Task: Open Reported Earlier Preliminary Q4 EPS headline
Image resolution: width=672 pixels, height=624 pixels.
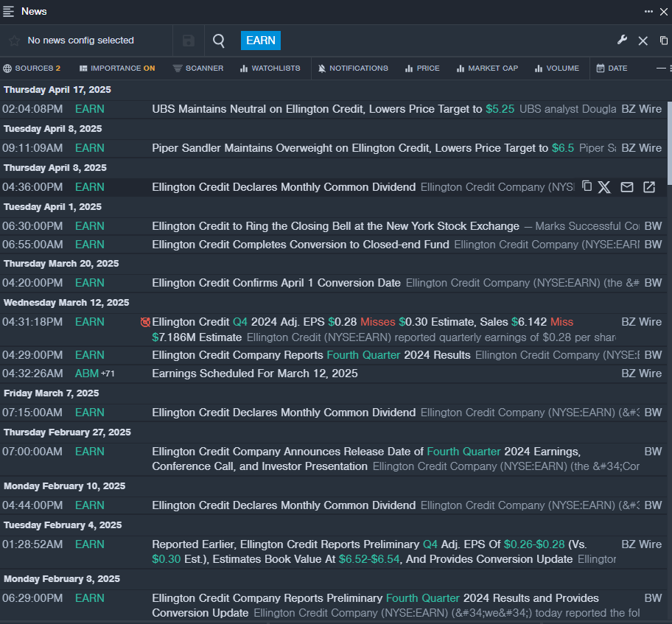Action: tap(369, 552)
